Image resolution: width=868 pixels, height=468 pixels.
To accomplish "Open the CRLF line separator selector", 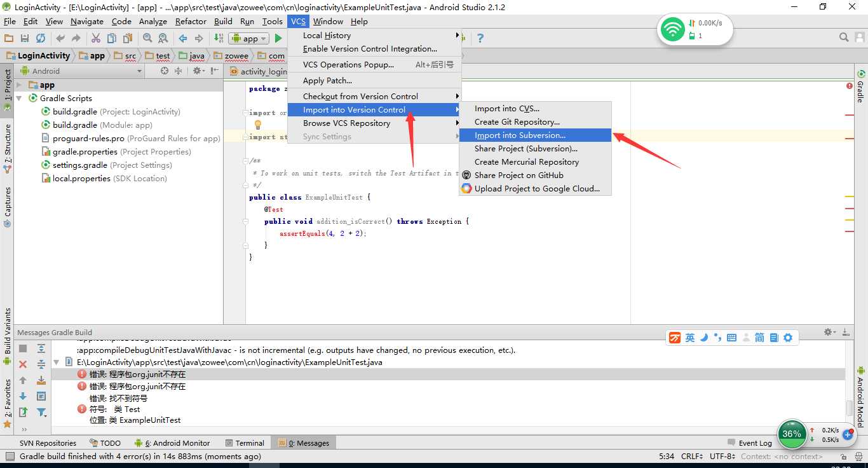I will click(692, 456).
